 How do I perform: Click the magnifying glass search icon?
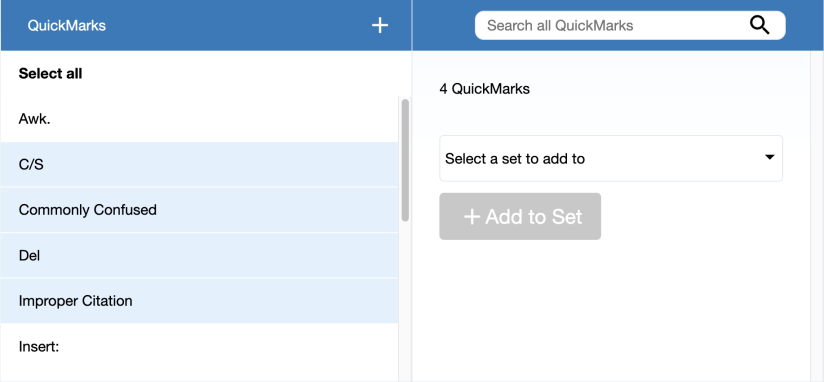pyautogui.click(x=759, y=25)
